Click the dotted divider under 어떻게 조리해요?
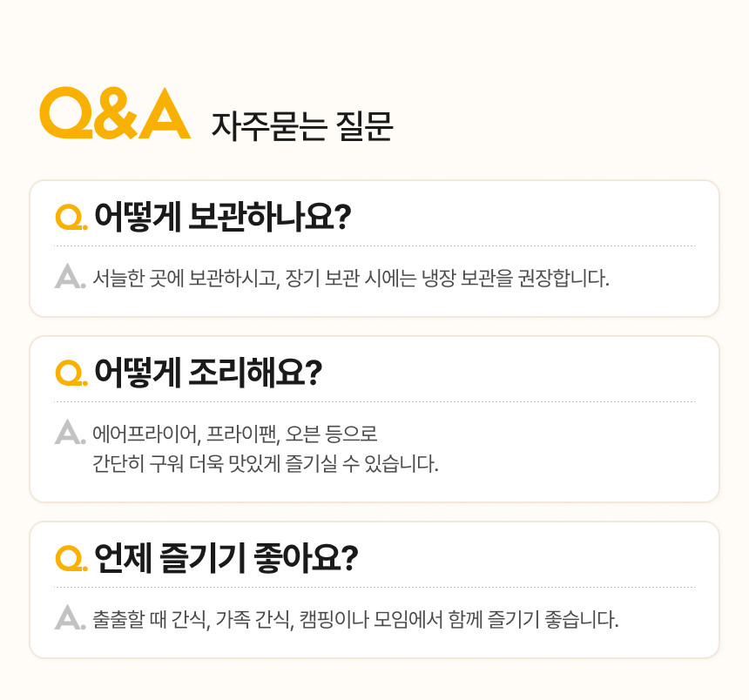 coord(374,402)
